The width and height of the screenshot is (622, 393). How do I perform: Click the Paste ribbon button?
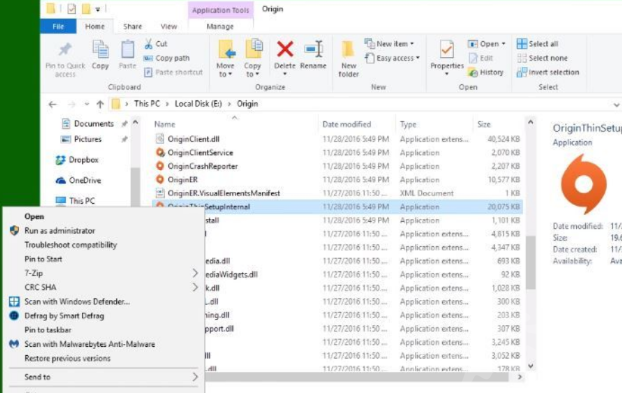[x=127, y=55]
